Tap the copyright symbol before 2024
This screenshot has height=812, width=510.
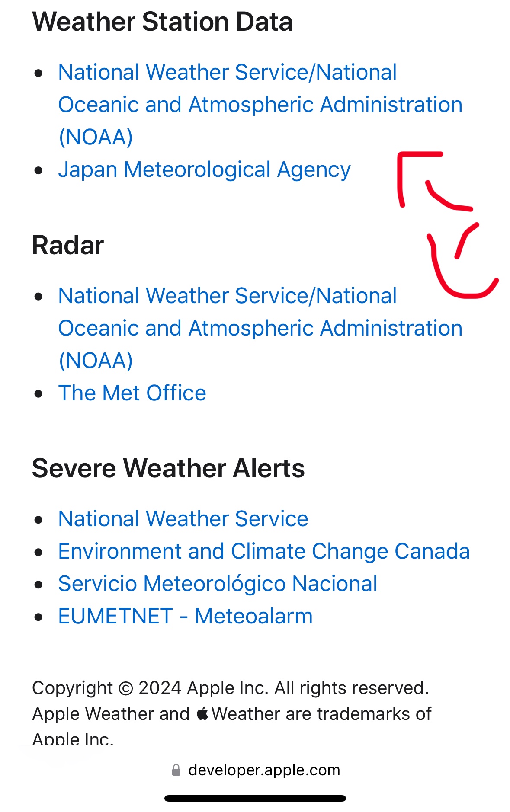coord(125,688)
